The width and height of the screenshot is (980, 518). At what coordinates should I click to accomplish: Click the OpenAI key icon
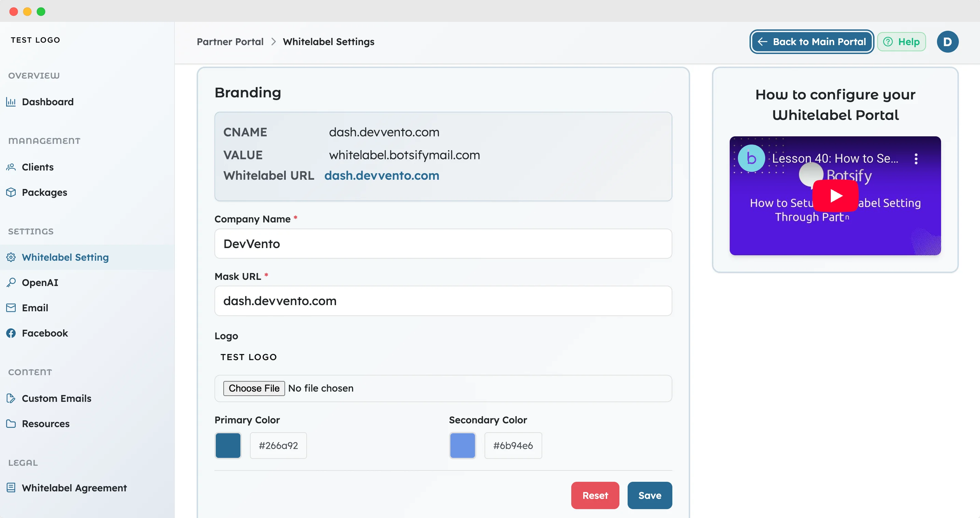(x=11, y=283)
